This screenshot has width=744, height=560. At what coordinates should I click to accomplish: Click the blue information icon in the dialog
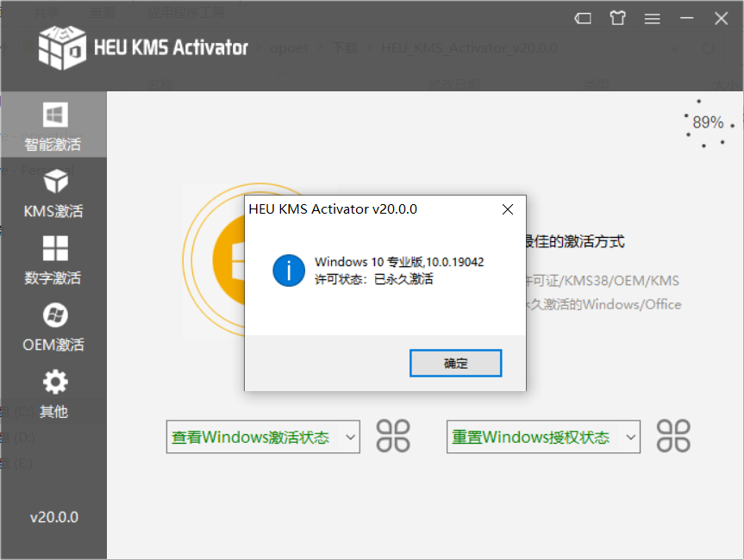(x=289, y=271)
